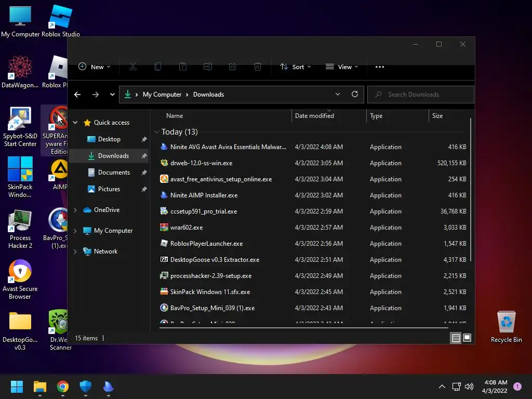The image size is (532, 399).
Task: Click the Copy icon in Explorer toolbar
Action: tap(158, 67)
